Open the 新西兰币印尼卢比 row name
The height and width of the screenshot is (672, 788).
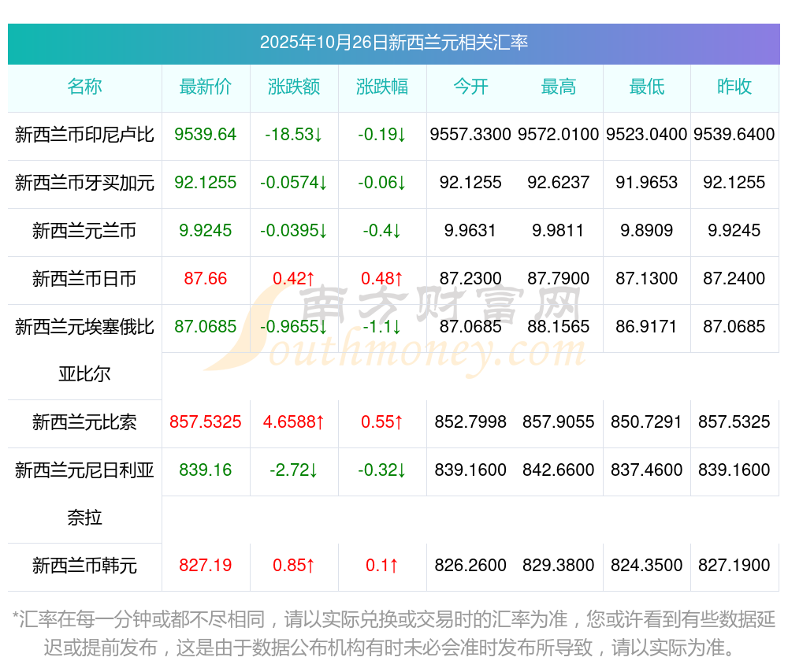[x=84, y=135]
